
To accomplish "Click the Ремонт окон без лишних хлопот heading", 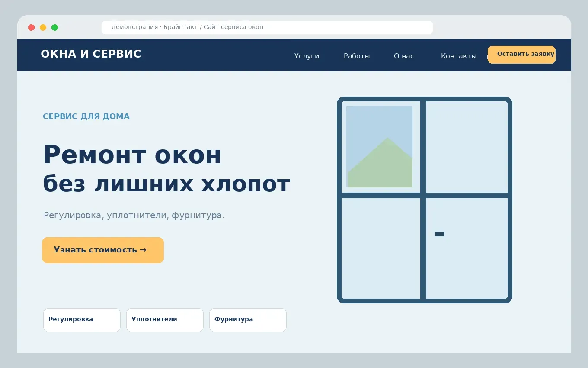I will [x=166, y=169].
